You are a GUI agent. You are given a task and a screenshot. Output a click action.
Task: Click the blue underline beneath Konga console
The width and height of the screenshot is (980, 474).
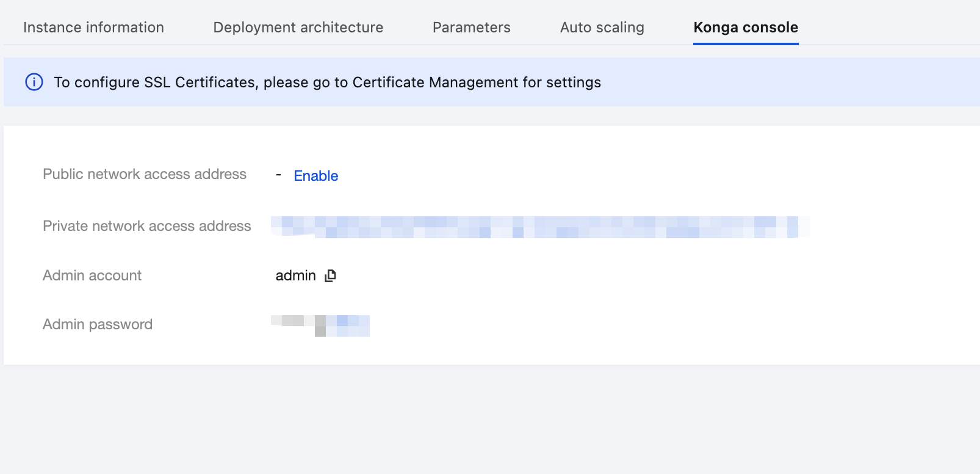pyautogui.click(x=746, y=43)
